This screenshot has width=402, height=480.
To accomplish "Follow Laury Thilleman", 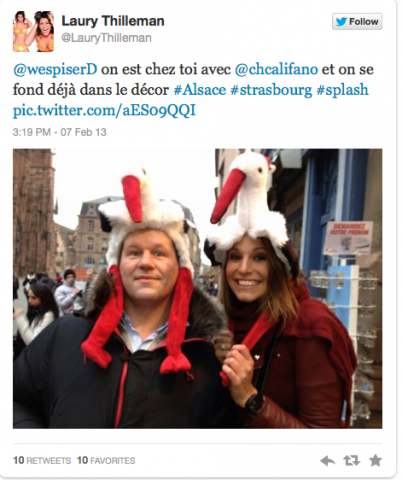I will [357, 22].
